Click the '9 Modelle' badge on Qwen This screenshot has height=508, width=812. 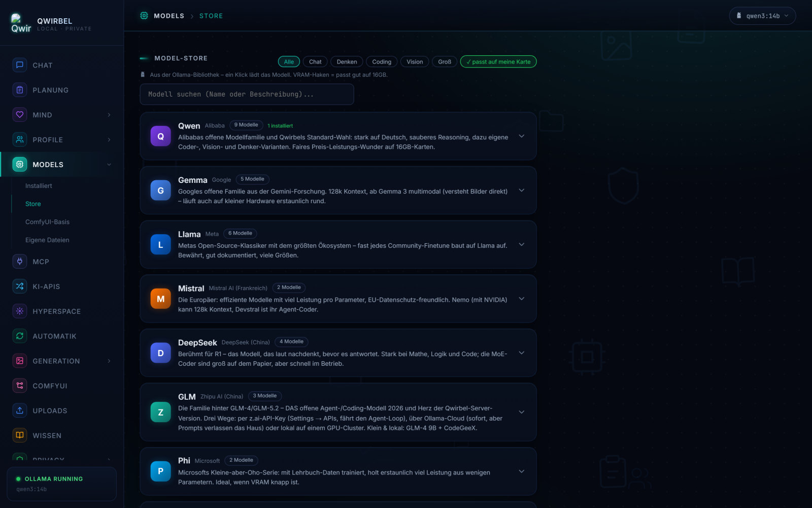[x=246, y=125]
